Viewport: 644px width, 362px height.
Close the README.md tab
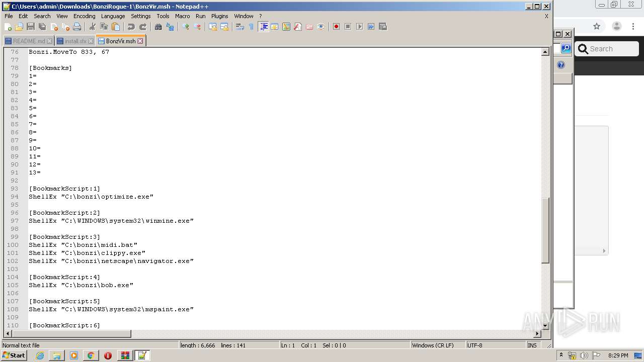coord(49,41)
